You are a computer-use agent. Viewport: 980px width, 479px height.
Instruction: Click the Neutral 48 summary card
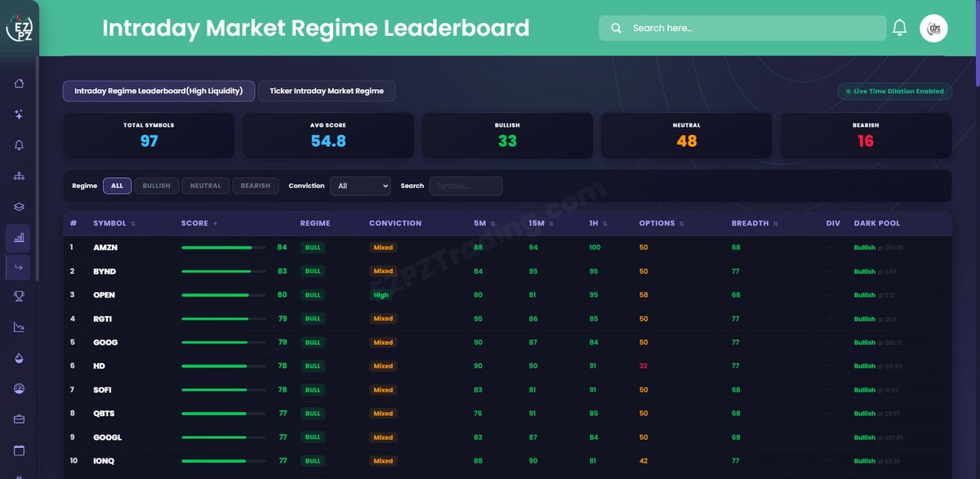687,136
